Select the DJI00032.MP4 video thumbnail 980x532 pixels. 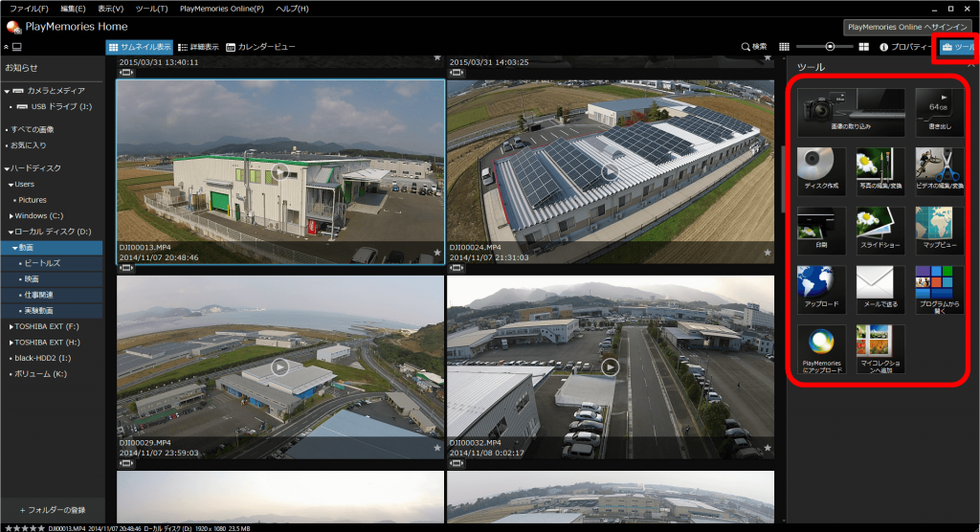(x=611, y=367)
